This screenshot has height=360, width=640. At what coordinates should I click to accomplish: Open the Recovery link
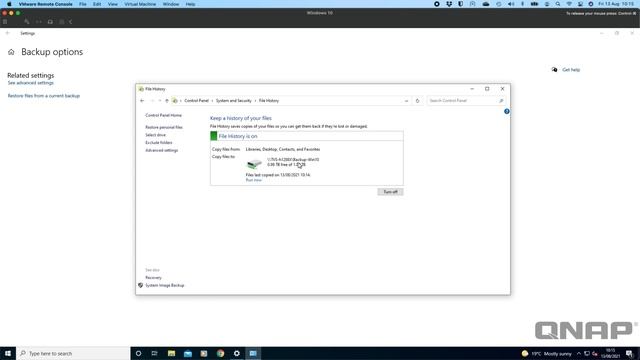[x=153, y=278]
